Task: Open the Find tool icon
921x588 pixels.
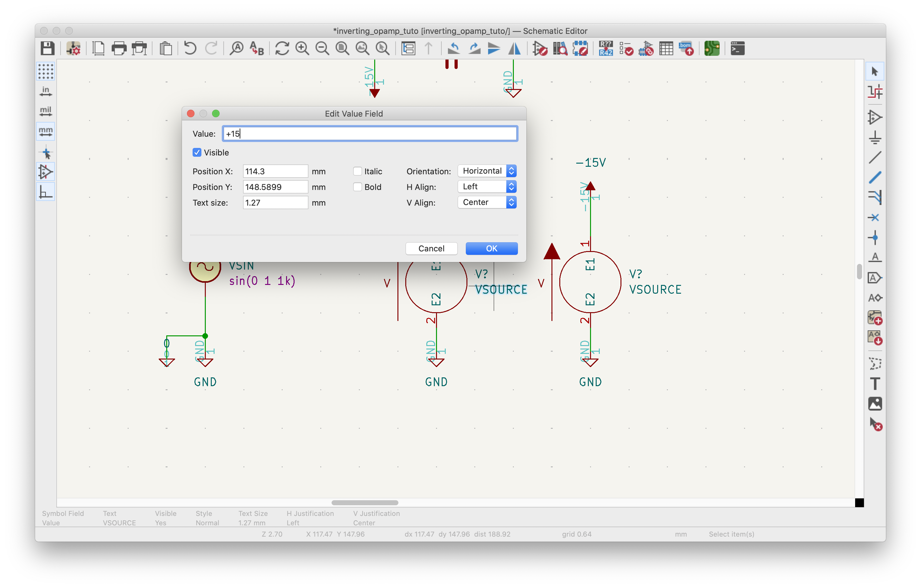Action: coord(237,49)
